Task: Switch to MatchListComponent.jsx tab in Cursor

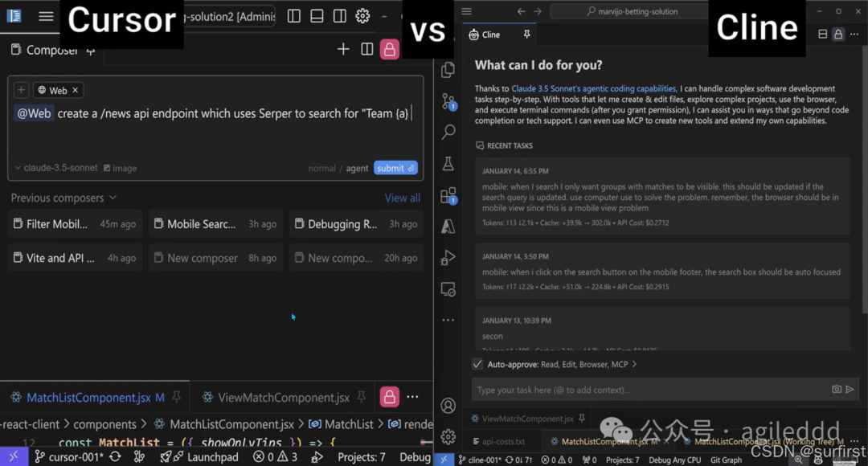Action: [x=88, y=398]
